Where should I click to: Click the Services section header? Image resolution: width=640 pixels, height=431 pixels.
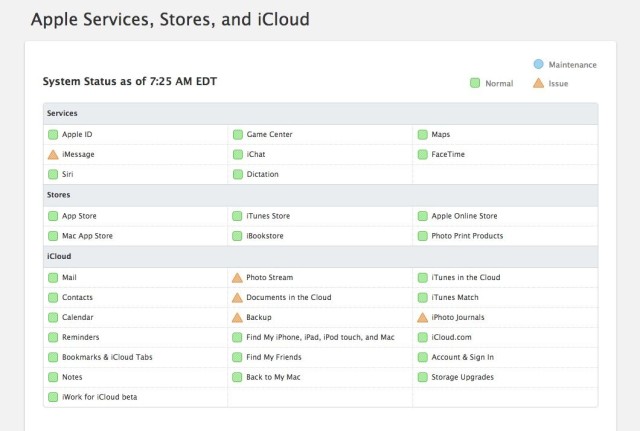click(x=63, y=113)
